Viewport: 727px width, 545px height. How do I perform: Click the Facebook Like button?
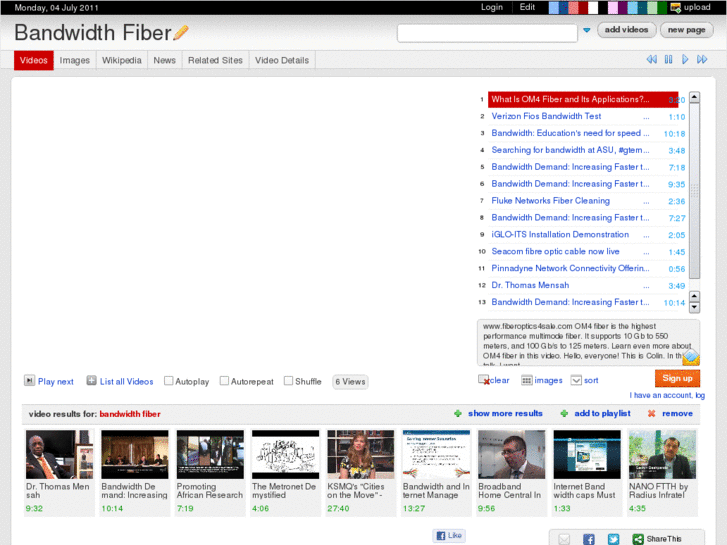click(x=449, y=535)
